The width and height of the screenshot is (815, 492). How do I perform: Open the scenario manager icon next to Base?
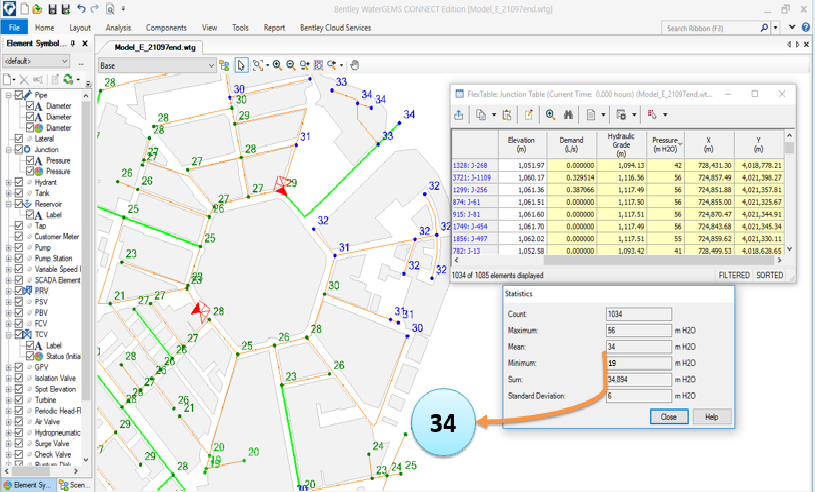tap(225, 65)
